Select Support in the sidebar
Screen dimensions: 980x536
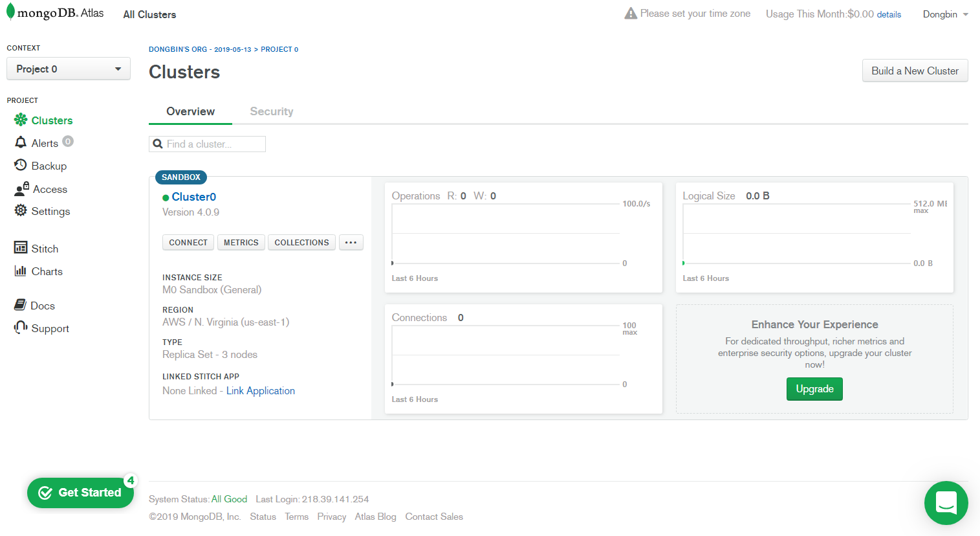point(50,328)
